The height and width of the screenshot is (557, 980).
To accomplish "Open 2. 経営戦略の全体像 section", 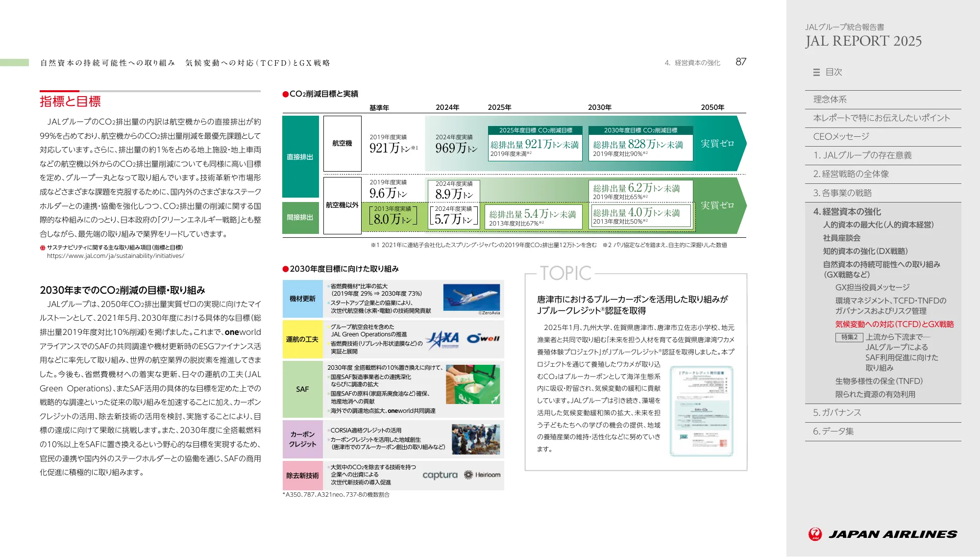I will pos(883,174).
